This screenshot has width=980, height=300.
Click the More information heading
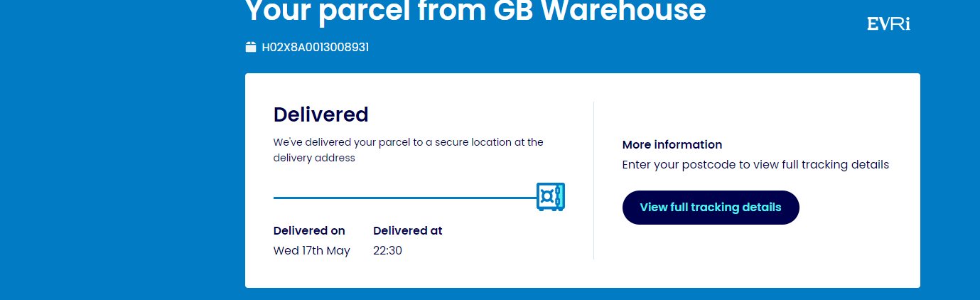672,144
